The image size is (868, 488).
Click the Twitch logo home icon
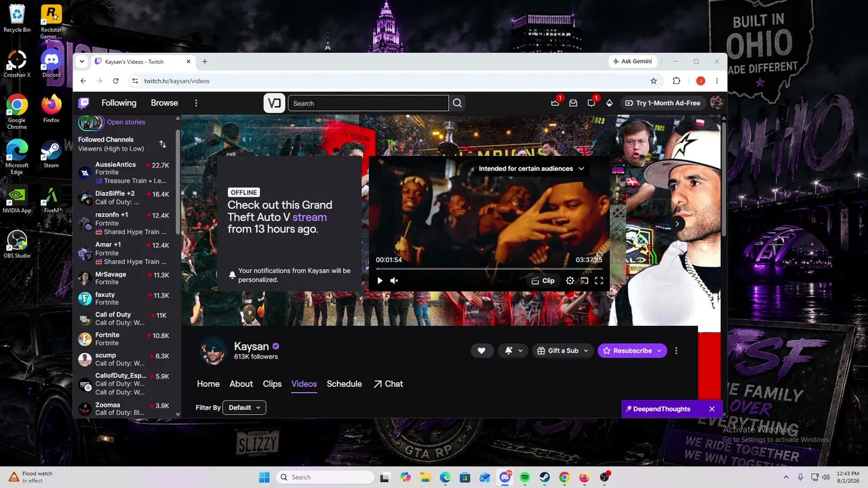point(84,103)
